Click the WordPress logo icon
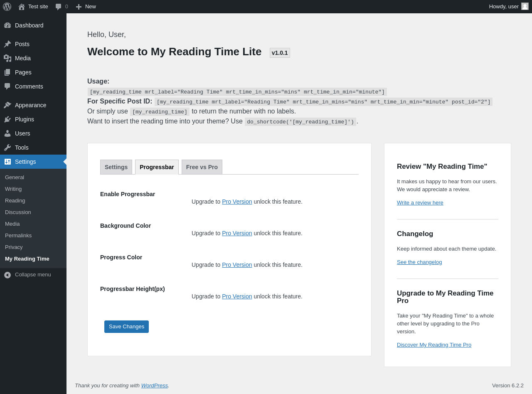Viewport: 532px width, 394px height. [x=7, y=7]
